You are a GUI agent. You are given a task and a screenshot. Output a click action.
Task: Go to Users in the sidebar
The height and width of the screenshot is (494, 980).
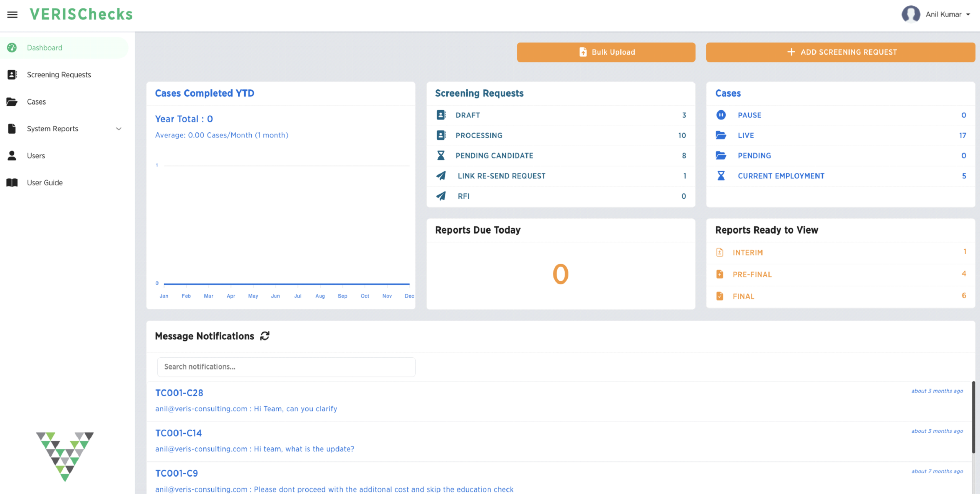point(36,155)
